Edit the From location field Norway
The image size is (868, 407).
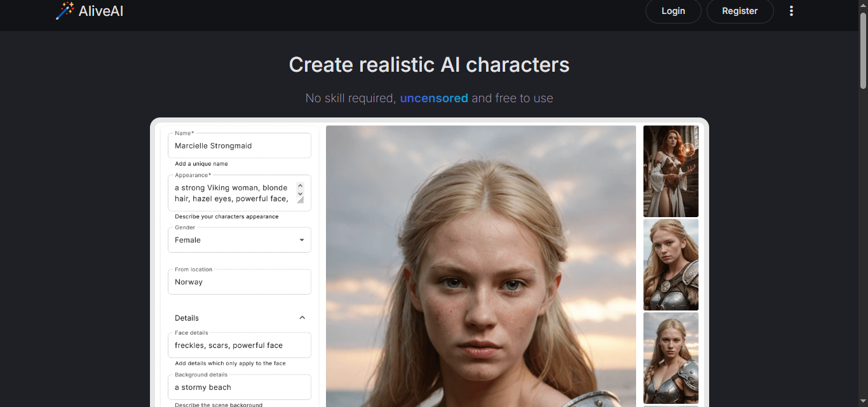[240, 282]
